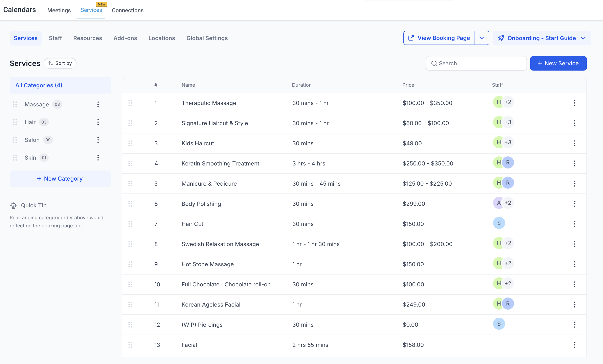Click the drag handle for the Hair category
Screen dimensions: 603x364
[15, 122]
